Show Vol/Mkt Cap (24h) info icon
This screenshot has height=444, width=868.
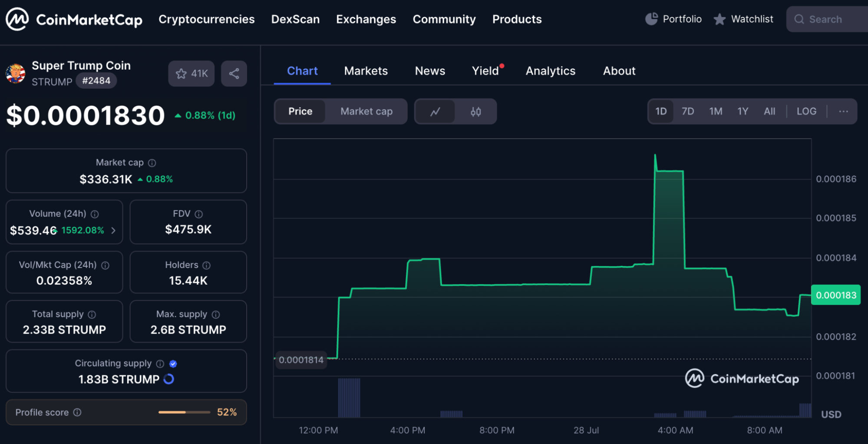(105, 265)
